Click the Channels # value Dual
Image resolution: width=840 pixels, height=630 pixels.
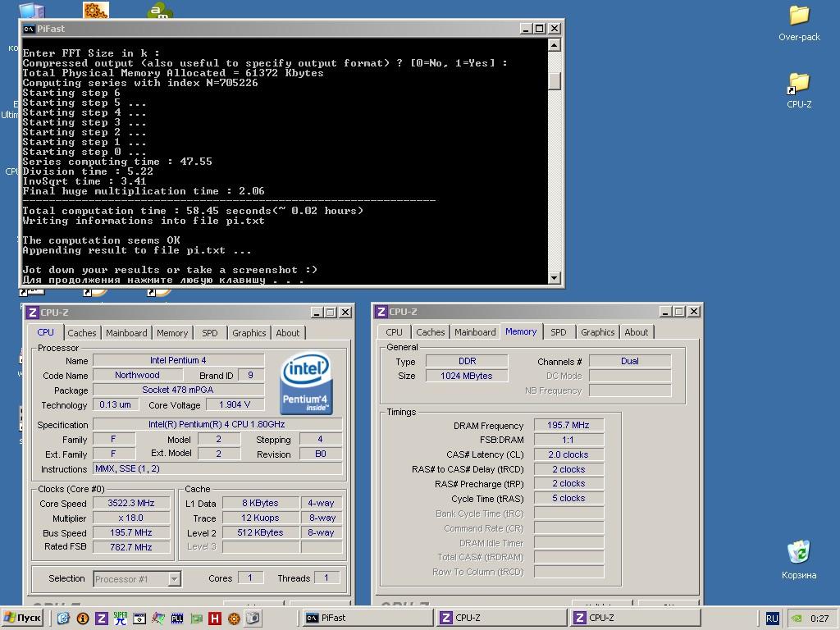click(x=629, y=361)
